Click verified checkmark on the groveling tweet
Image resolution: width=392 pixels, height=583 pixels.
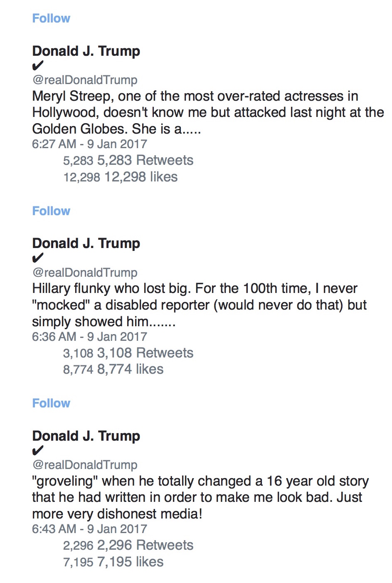(37, 451)
